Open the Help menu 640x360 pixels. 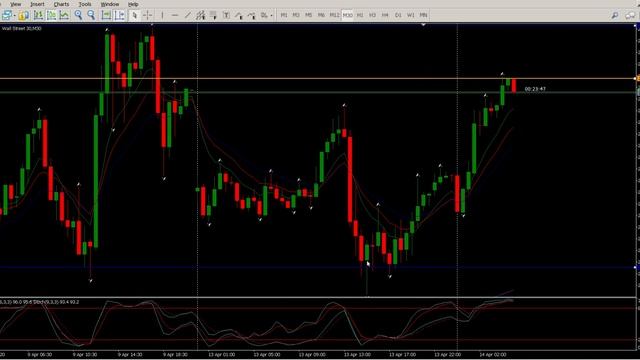coord(133,4)
